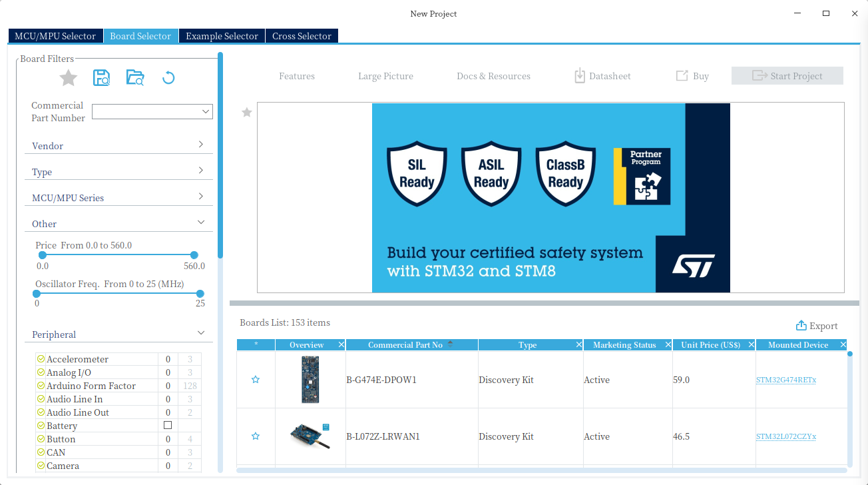This screenshot has height=485, width=868.
Task: Remove the Mounted Device column
Action: pyautogui.click(x=843, y=344)
